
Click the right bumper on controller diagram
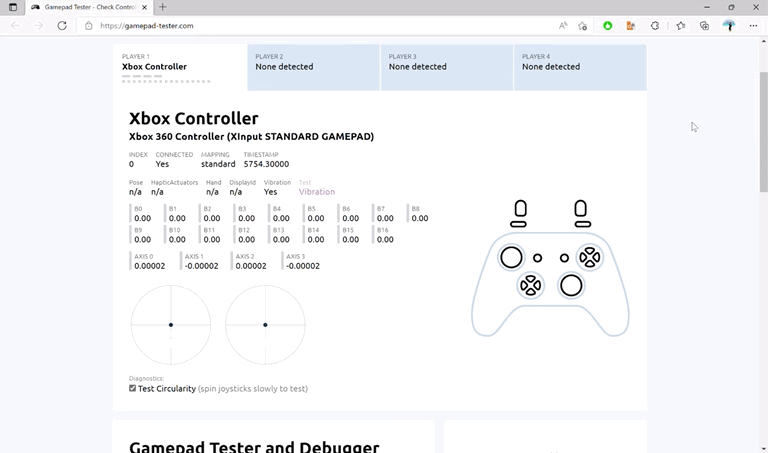click(x=582, y=224)
